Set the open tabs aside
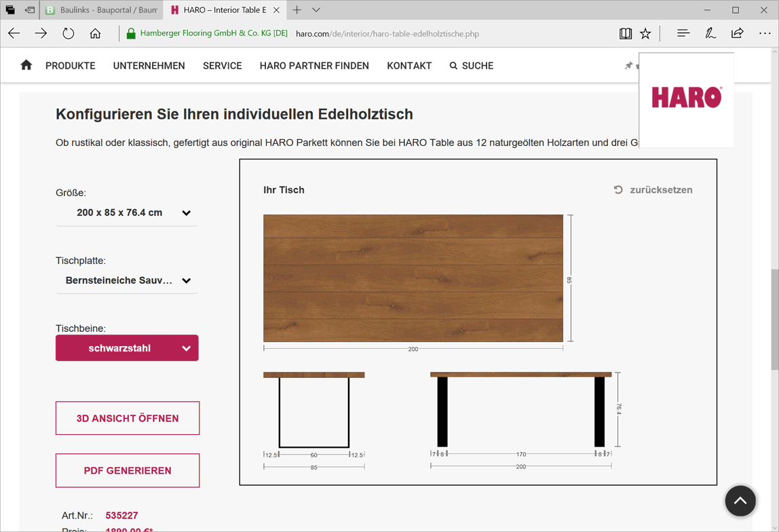The image size is (779, 532). 30,10
